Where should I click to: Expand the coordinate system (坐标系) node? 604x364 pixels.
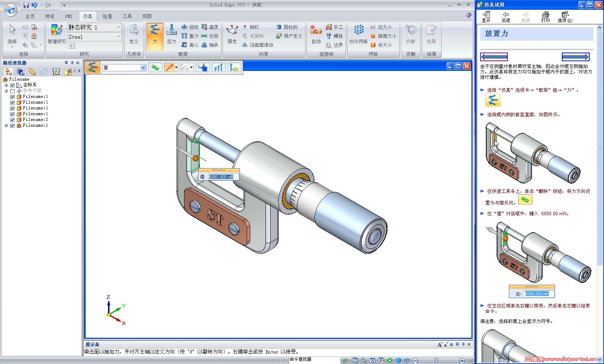point(6,85)
